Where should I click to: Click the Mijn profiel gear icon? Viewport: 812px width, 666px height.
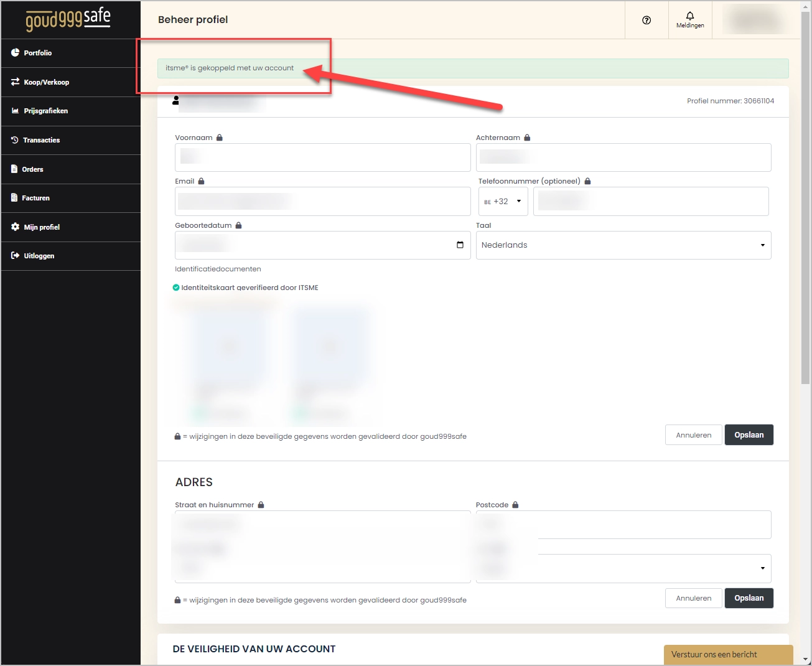coord(16,227)
